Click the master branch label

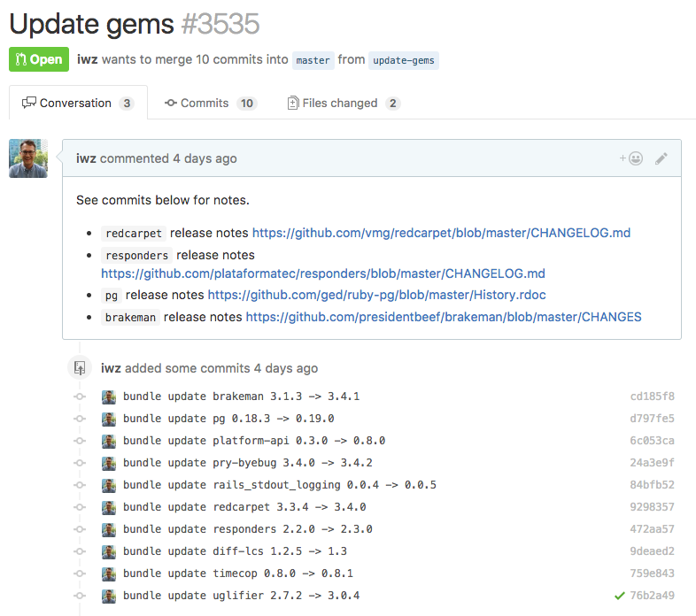[313, 60]
